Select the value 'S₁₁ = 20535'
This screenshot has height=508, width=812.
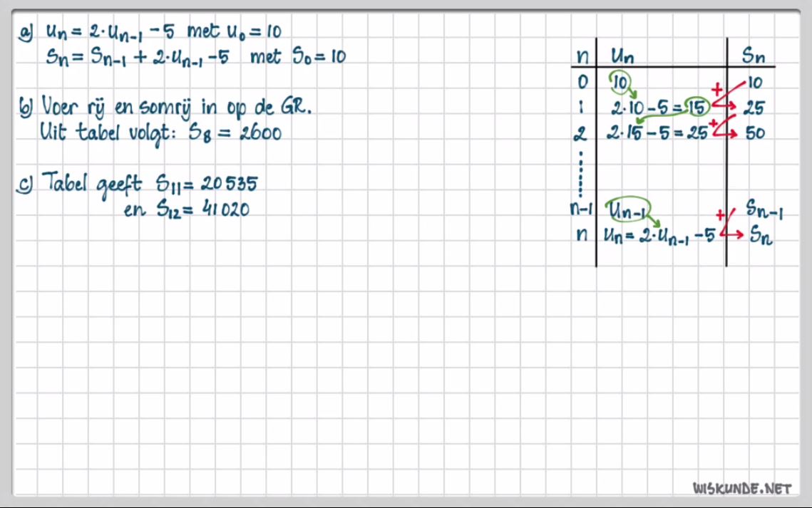[207, 184]
